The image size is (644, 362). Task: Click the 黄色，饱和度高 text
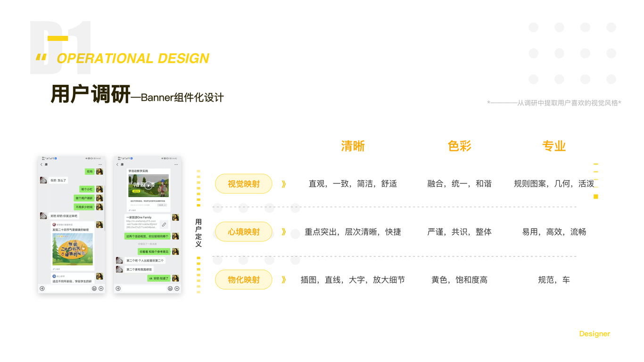pos(460,280)
